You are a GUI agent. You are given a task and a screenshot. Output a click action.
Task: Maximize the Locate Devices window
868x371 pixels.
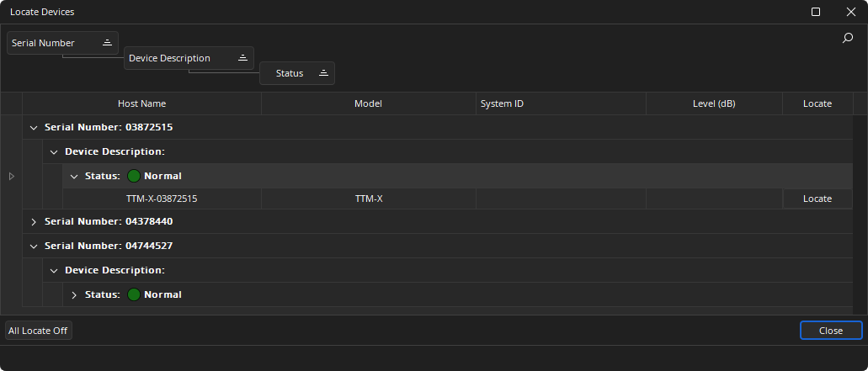pyautogui.click(x=815, y=12)
